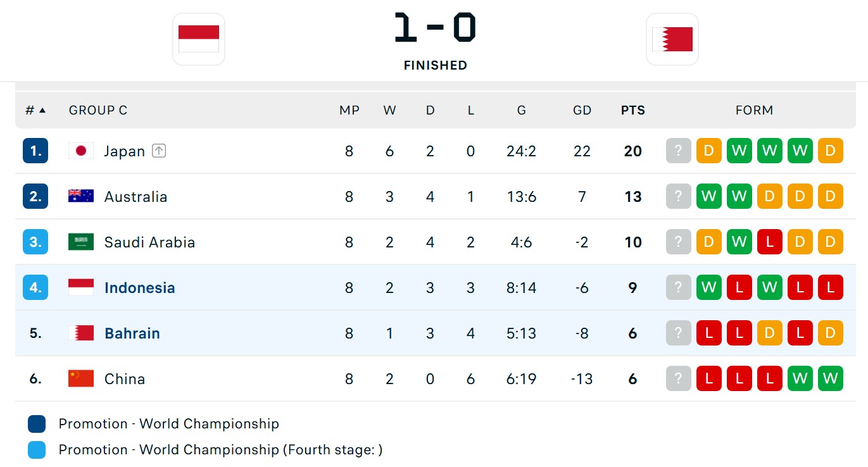
Task: Click the China flag icon in standings
Action: 81,378
